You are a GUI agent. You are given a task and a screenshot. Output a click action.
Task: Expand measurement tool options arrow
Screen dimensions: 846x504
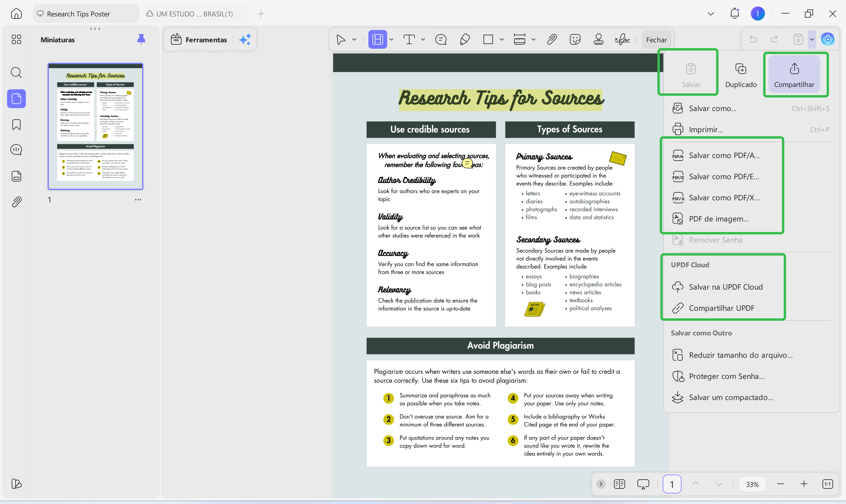pyautogui.click(x=533, y=39)
